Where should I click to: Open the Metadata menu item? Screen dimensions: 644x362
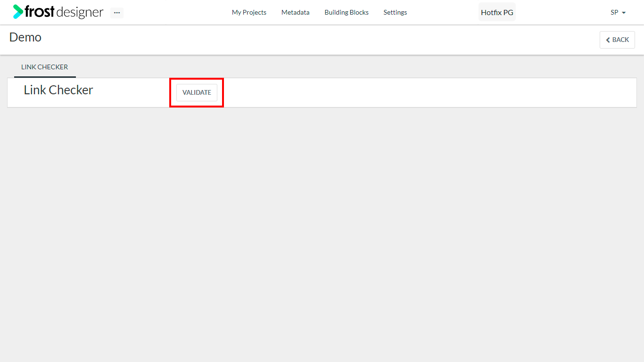tap(296, 12)
